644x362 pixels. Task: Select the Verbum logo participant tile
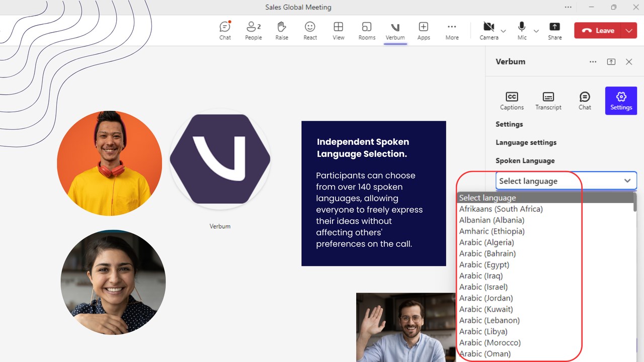pyautogui.click(x=220, y=159)
